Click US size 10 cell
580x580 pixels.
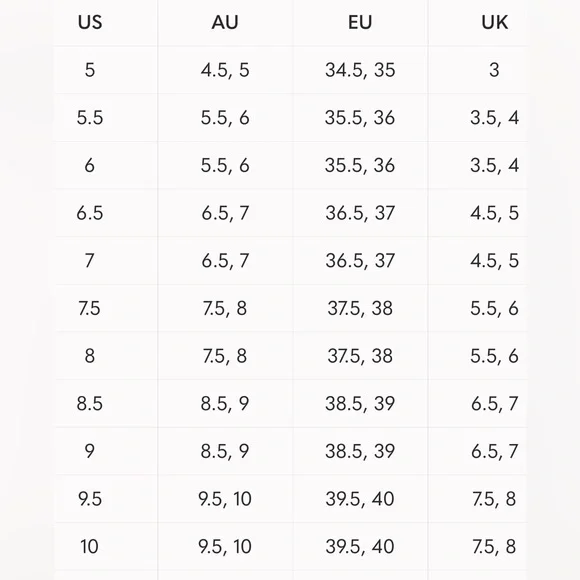tap(90, 546)
